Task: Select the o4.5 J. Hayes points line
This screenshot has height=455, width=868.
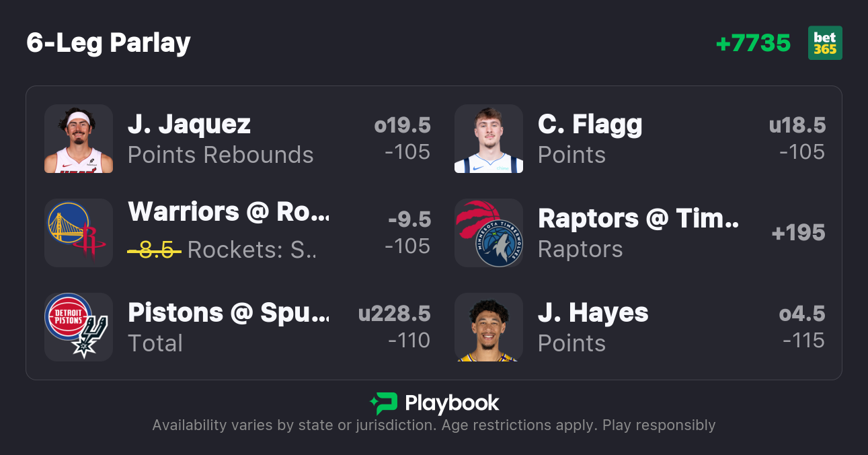Action: pyautogui.click(x=801, y=314)
